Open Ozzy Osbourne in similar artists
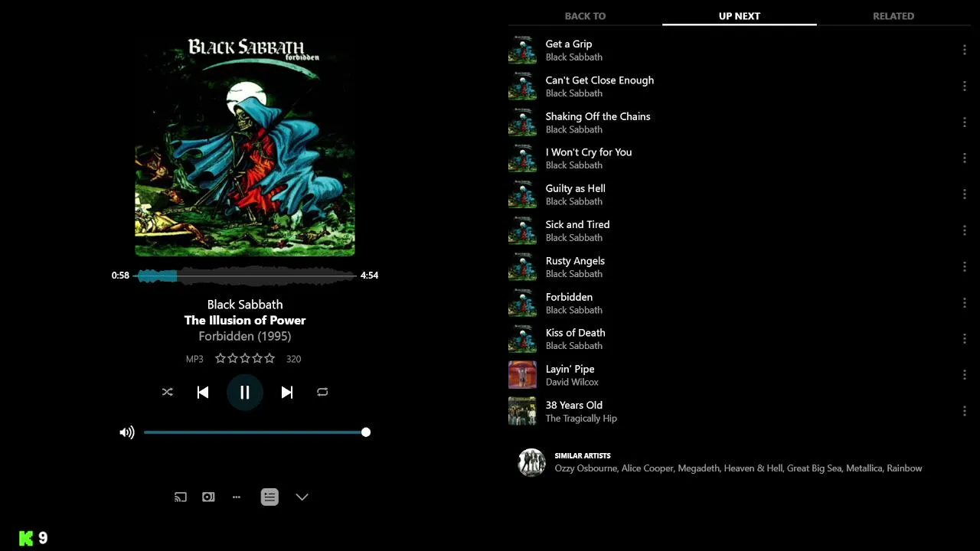The width and height of the screenshot is (980, 551). tap(586, 468)
